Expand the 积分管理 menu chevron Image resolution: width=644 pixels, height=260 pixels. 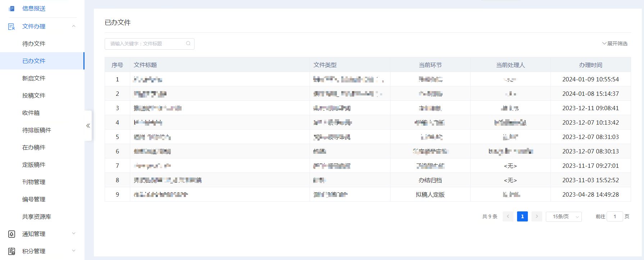point(74,251)
